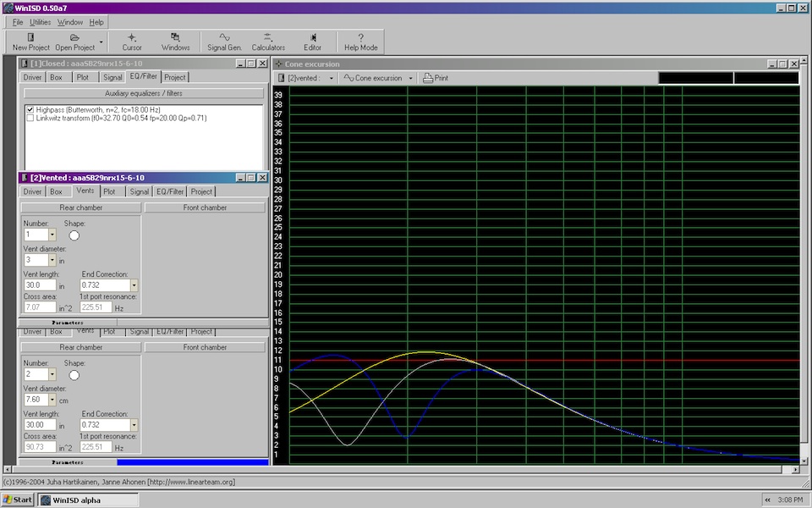The image size is (812, 508).
Task: Click the Cone excursion window title icon
Action: (x=278, y=63)
